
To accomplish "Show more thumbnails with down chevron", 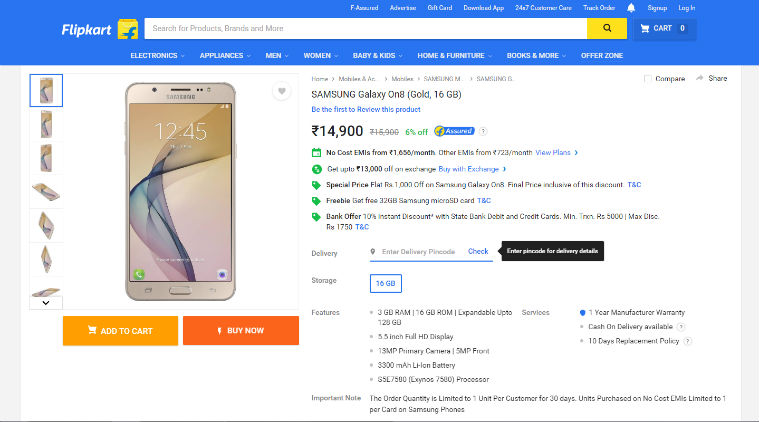I will [46, 303].
